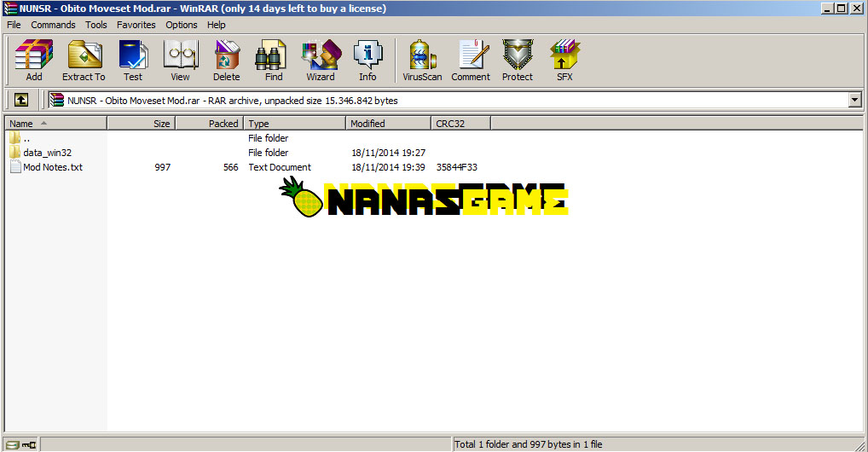Select the data_win32 folder name
The height and width of the screenshot is (452, 868).
[47, 153]
